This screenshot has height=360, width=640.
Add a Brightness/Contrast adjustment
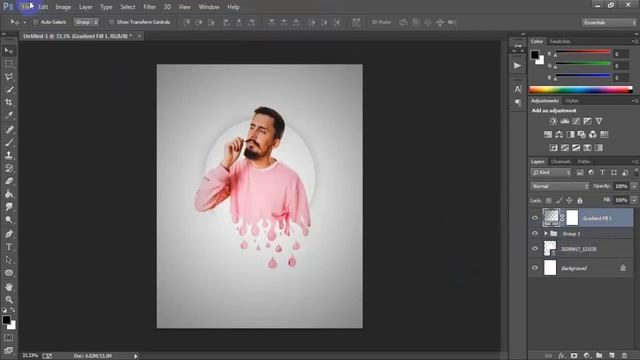(x=553, y=121)
